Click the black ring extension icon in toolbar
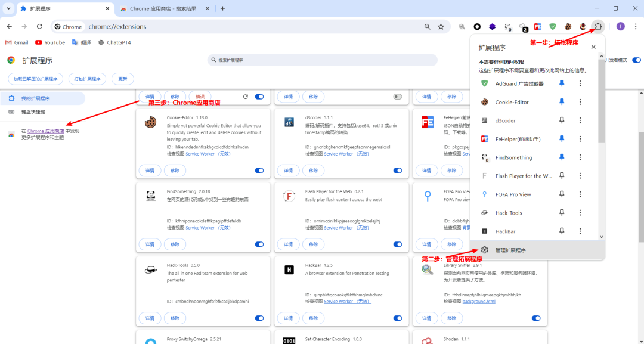Viewport: 644px width, 344px height. coord(477,27)
